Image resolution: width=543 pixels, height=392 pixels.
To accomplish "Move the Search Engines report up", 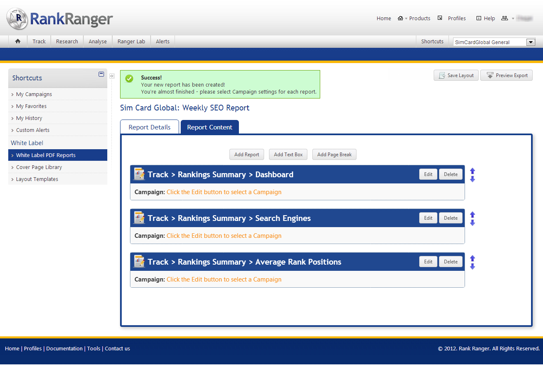I will (x=472, y=215).
